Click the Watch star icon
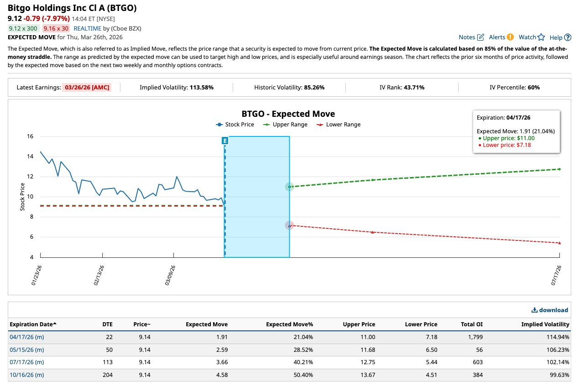The width and height of the screenshot is (579, 392). click(x=541, y=37)
